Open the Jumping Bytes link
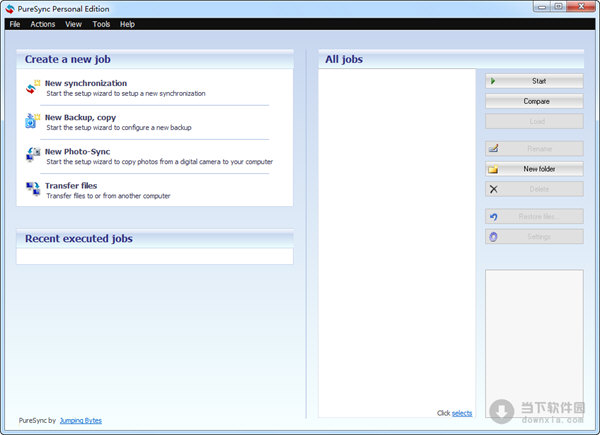The image size is (600, 435). [x=81, y=420]
